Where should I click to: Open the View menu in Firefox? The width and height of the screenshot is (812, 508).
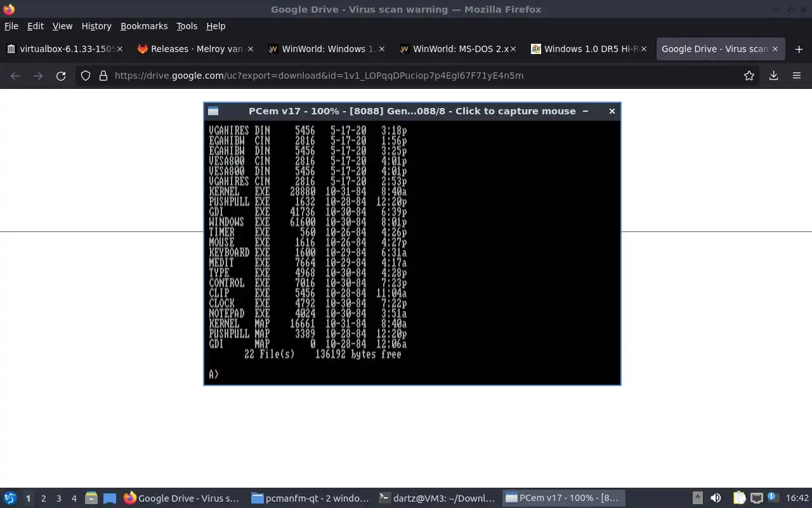[62, 26]
